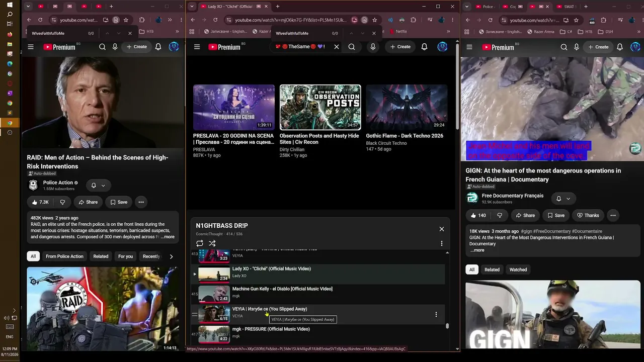Share the RAID: Men of Action video
Image resolution: width=644 pixels, height=362 pixels.
(88, 202)
